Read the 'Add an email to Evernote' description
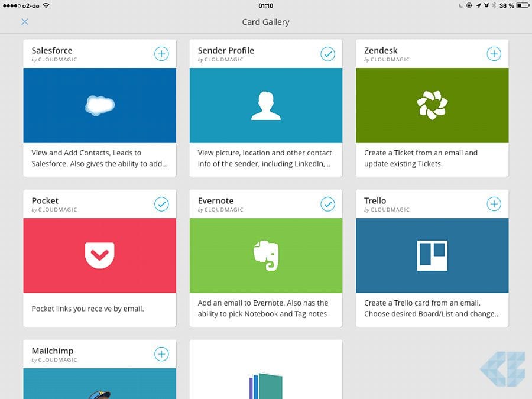The width and height of the screenshot is (532, 399). pyautogui.click(x=263, y=309)
